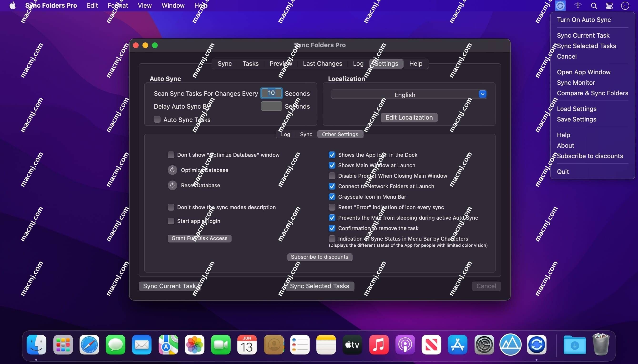
Task: Open News from the Dock
Action: coord(431,345)
